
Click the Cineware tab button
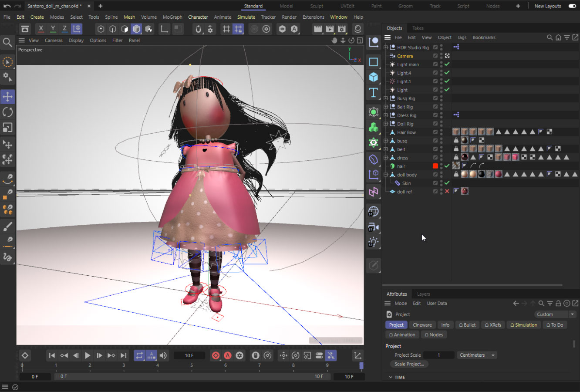click(422, 325)
